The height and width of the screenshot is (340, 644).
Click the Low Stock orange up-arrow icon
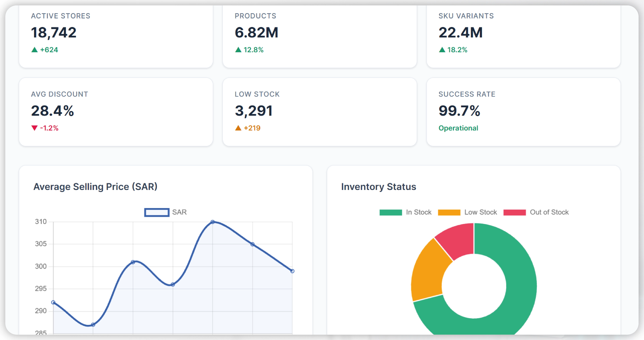tap(238, 128)
